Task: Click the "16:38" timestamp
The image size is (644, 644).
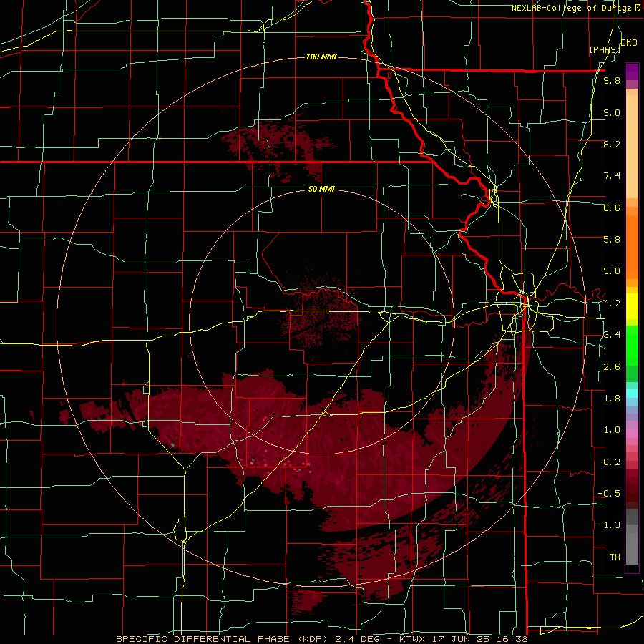Action: (511, 639)
